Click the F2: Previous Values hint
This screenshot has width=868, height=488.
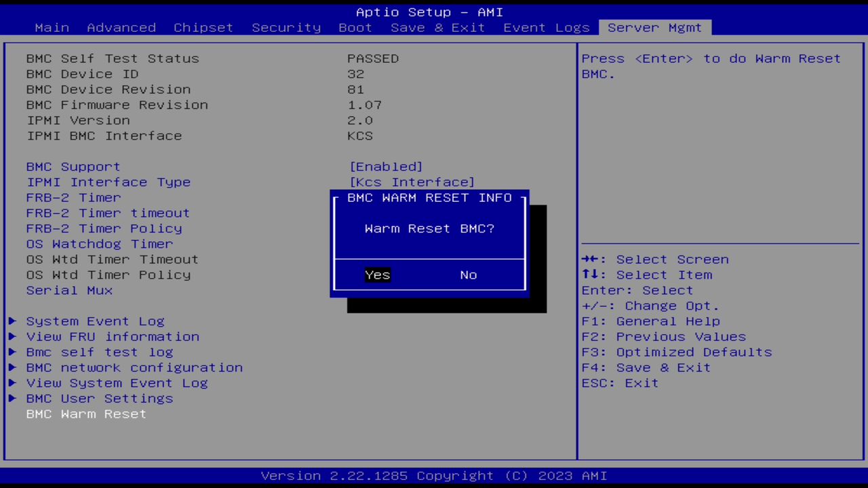point(664,337)
